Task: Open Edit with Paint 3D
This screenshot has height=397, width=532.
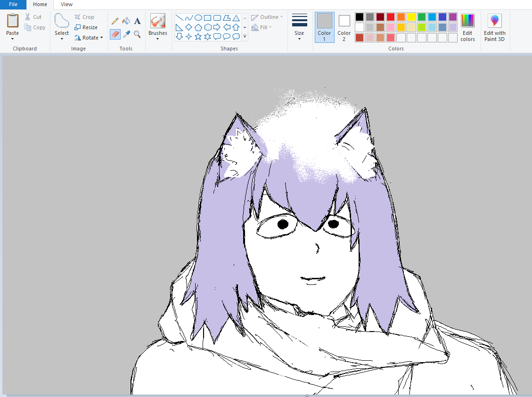Action: (x=494, y=28)
